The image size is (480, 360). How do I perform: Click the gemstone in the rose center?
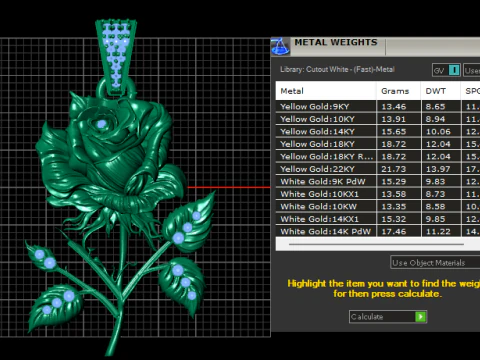101,124
